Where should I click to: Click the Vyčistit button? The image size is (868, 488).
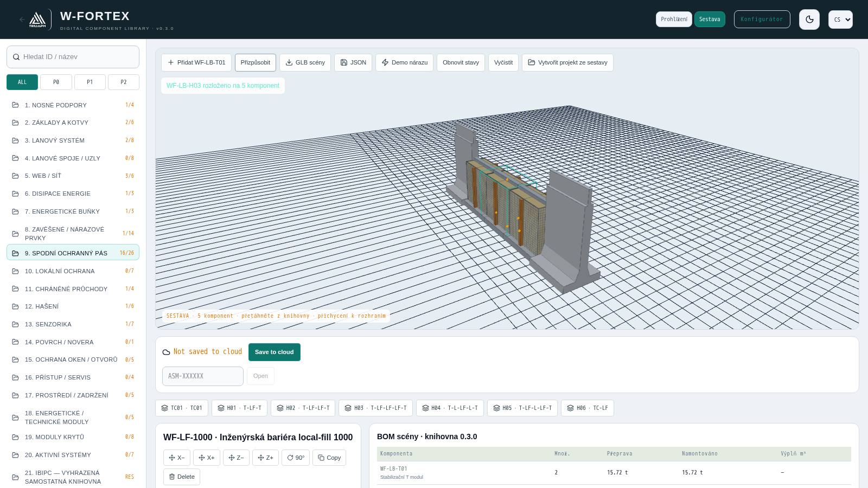pos(503,62)
